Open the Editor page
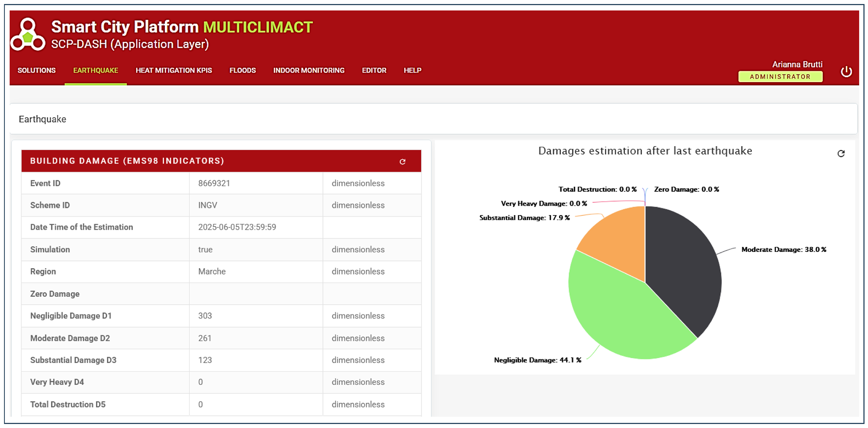868x428 pixels. pos(374,71)
